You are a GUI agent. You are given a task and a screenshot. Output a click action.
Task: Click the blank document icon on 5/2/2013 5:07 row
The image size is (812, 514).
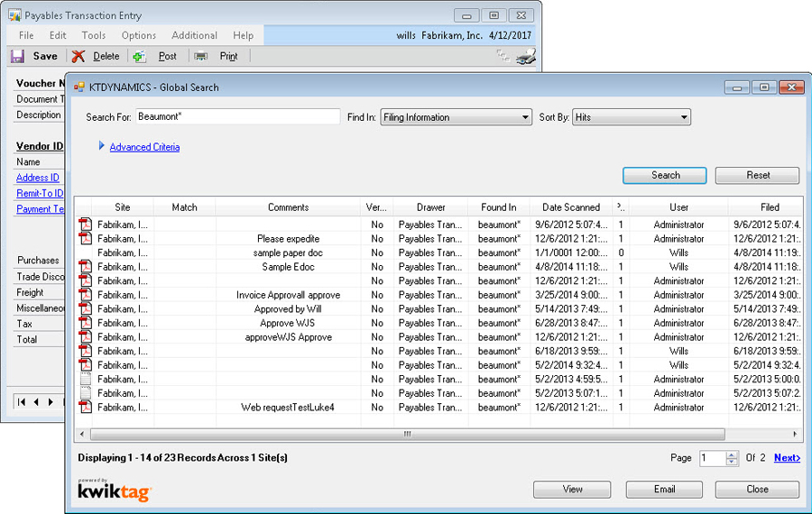[86, 393]
